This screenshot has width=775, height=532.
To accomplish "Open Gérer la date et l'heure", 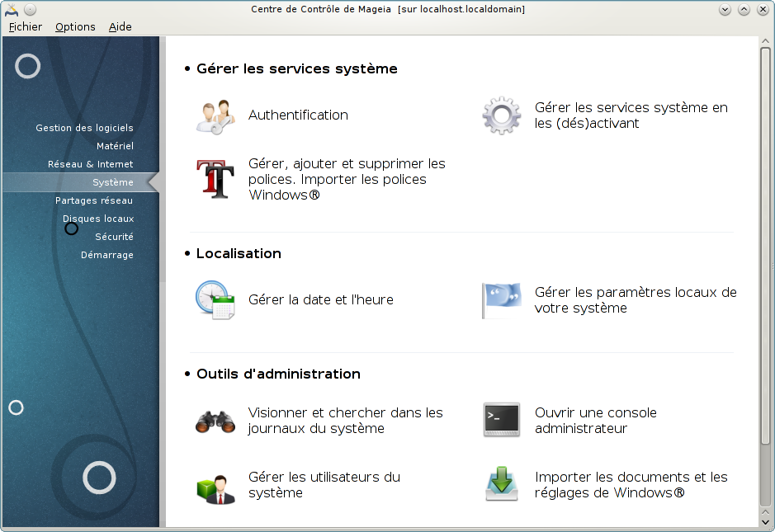I will [321, 300].
